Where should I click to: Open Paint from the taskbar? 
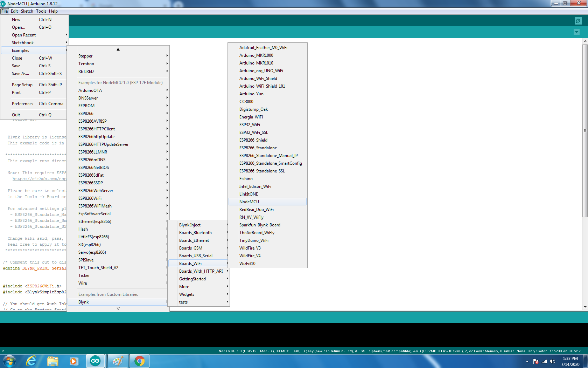pyautogui.click(x=118, y=361)
